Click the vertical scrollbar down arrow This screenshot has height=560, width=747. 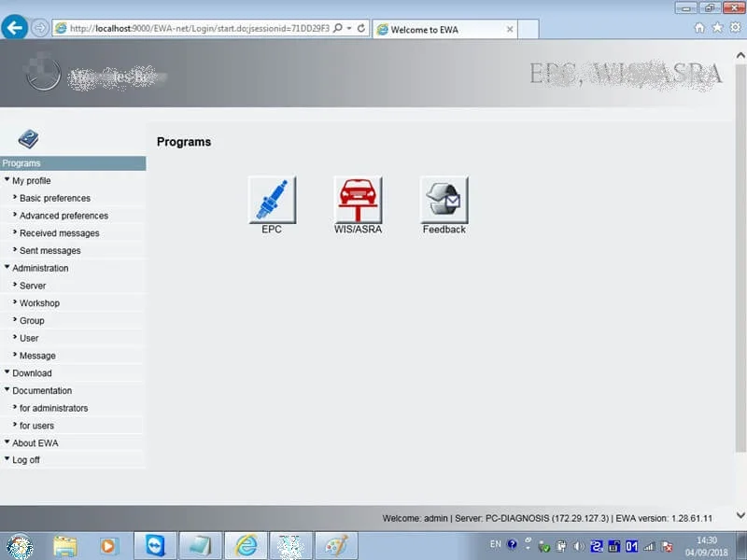pos(740,515)
